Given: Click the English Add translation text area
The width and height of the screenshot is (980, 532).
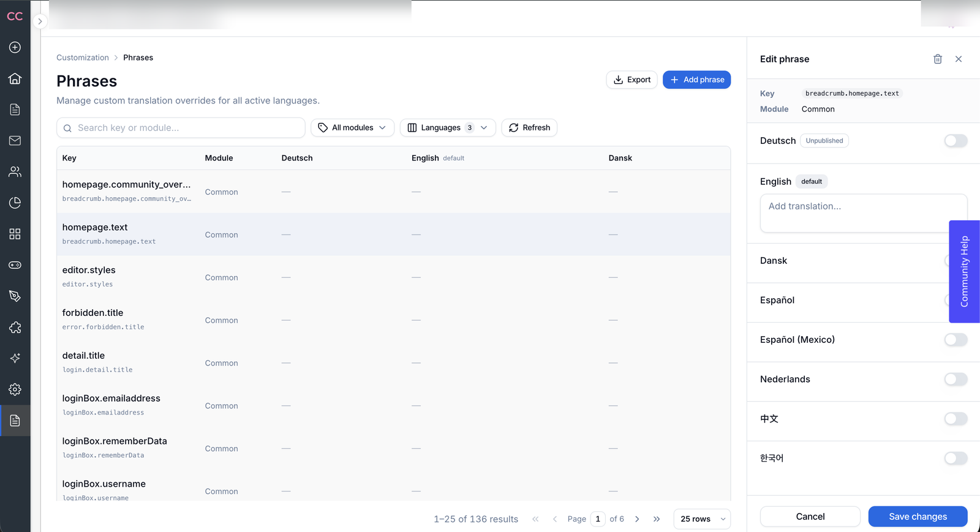Looking at the screenshot, I should 864,213.
